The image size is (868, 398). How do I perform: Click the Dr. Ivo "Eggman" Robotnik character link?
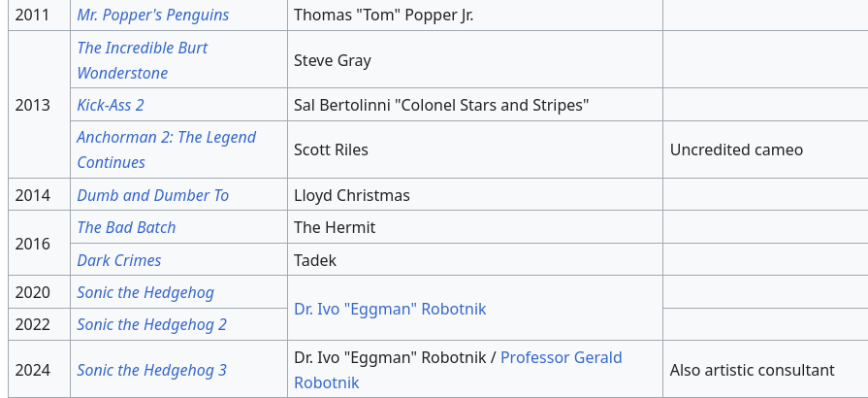pos(390,309)
